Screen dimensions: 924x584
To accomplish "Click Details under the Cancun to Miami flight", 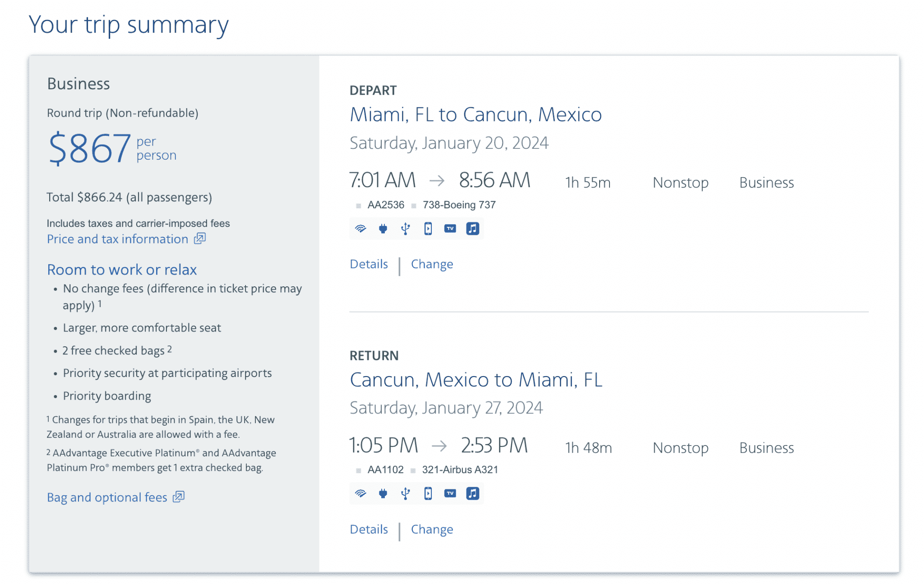I will coord(368,529).
